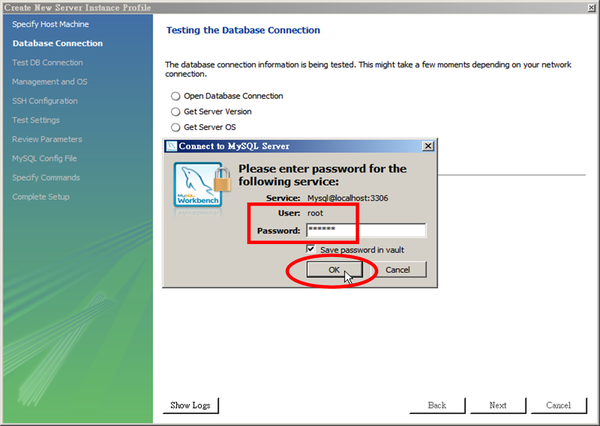The width and height of the screenshot is (600, 426).
Task: Click the 'Please enter password' heading
Action: (x=323, y=175)
